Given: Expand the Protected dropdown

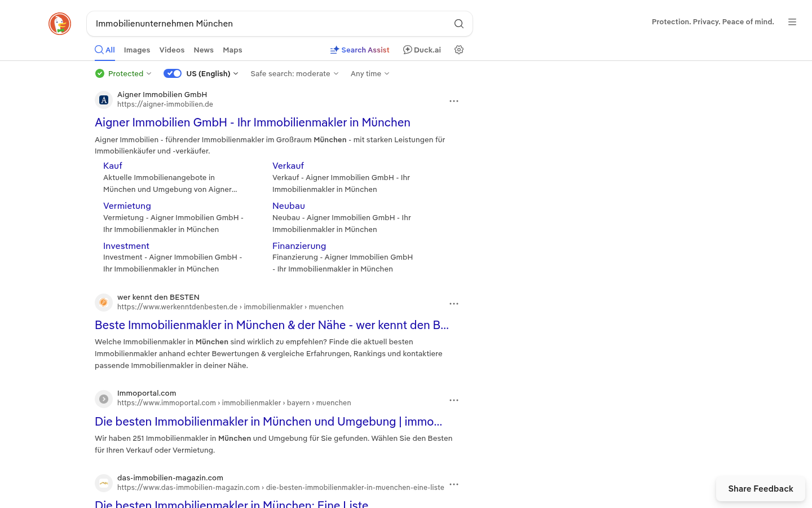Looking at the screenshot, I should 123,73.
